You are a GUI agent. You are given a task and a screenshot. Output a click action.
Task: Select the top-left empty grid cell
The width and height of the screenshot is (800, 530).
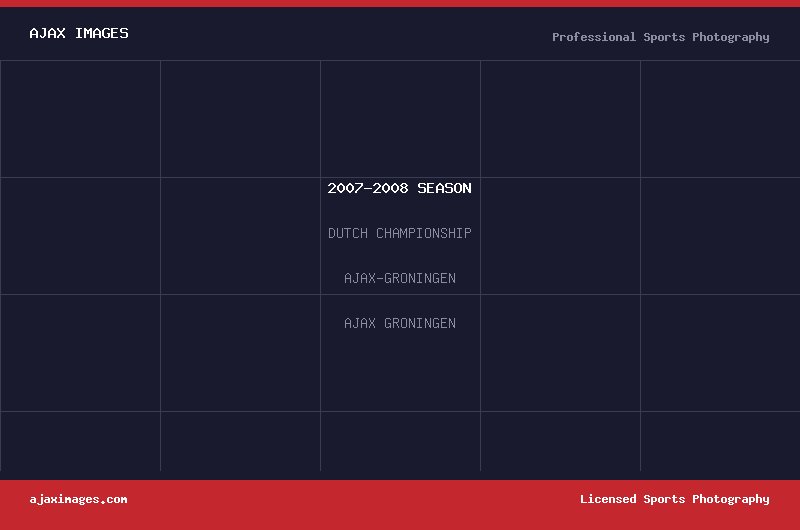[80, 119]
